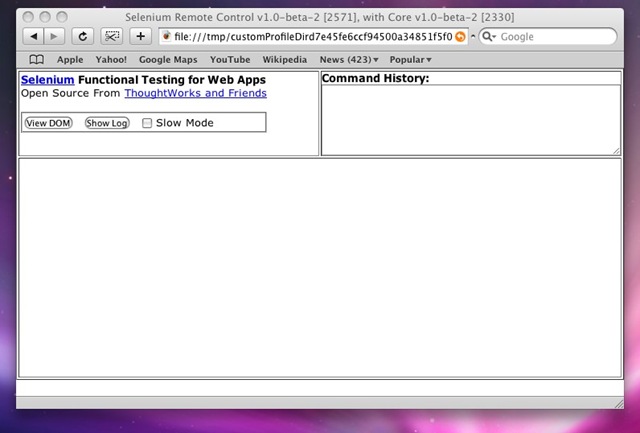Enable the Slow Mode checkbox
This screenshot has height=433, width=640.
[147, 123]
